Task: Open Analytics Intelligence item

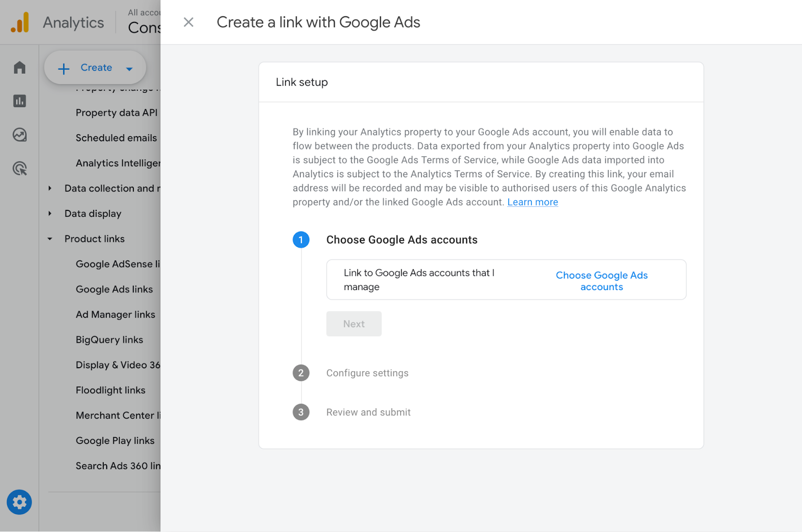Action: (x=118, y=163)
